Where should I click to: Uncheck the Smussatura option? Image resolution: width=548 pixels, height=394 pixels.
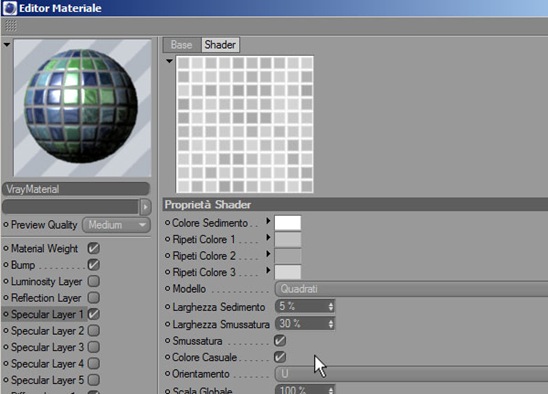[280, 340]
